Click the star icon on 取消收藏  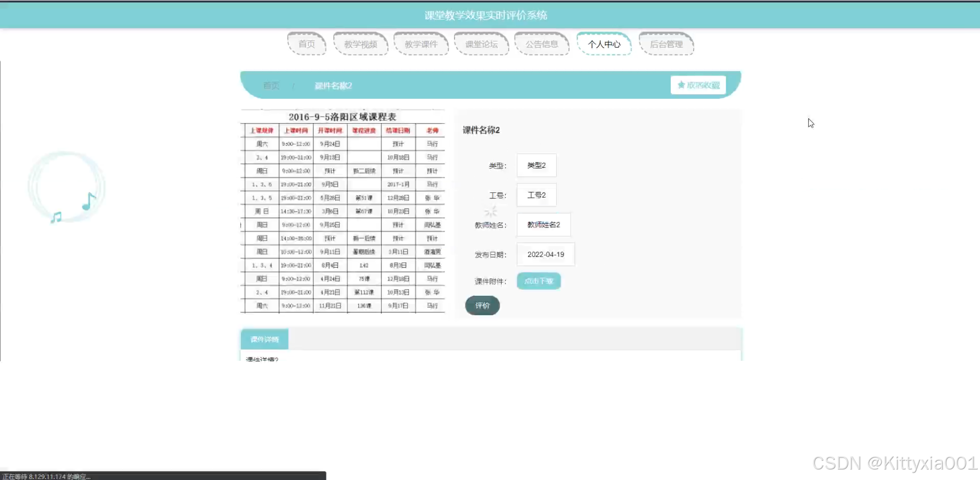pos(681,85)
